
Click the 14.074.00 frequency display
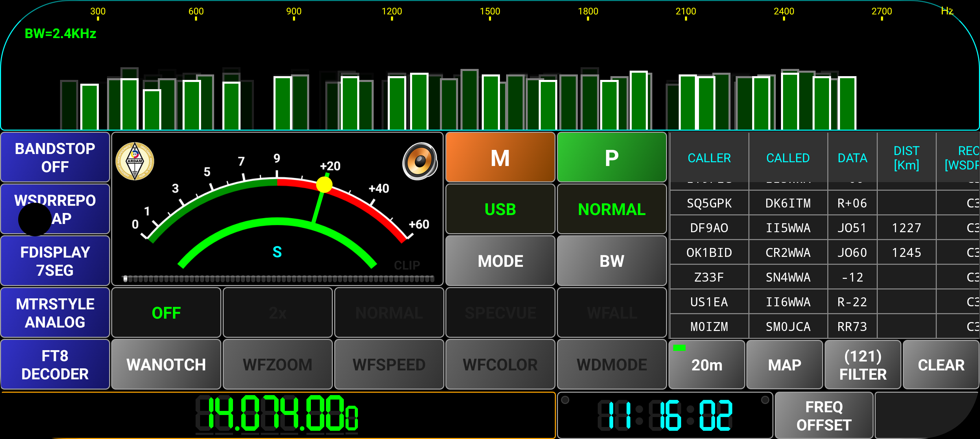click(277, 414)
